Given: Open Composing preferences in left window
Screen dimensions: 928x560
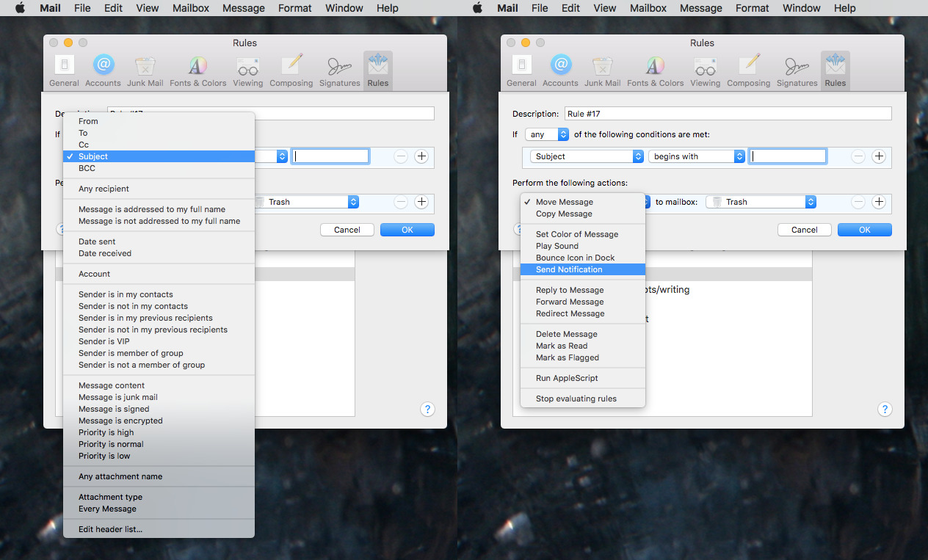Looking at the screenshot, I should pyautogui.click(x=291, y=71).
